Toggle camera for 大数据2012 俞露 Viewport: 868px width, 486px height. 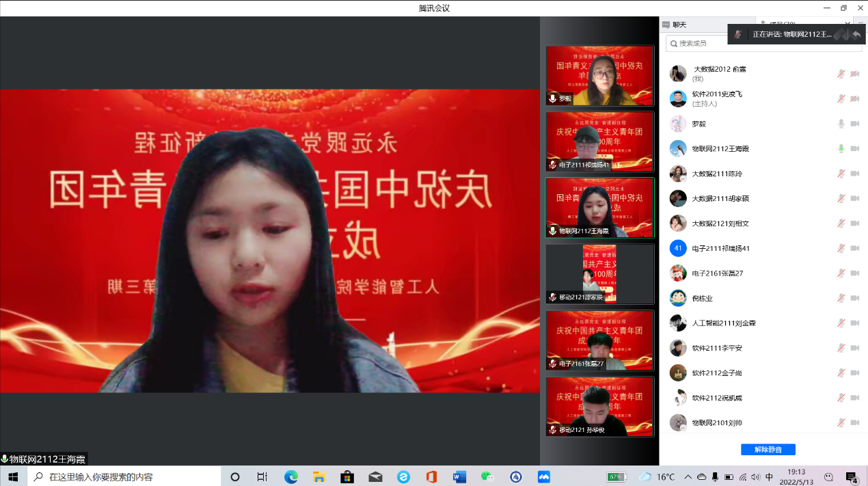click(x=854, y=74)
